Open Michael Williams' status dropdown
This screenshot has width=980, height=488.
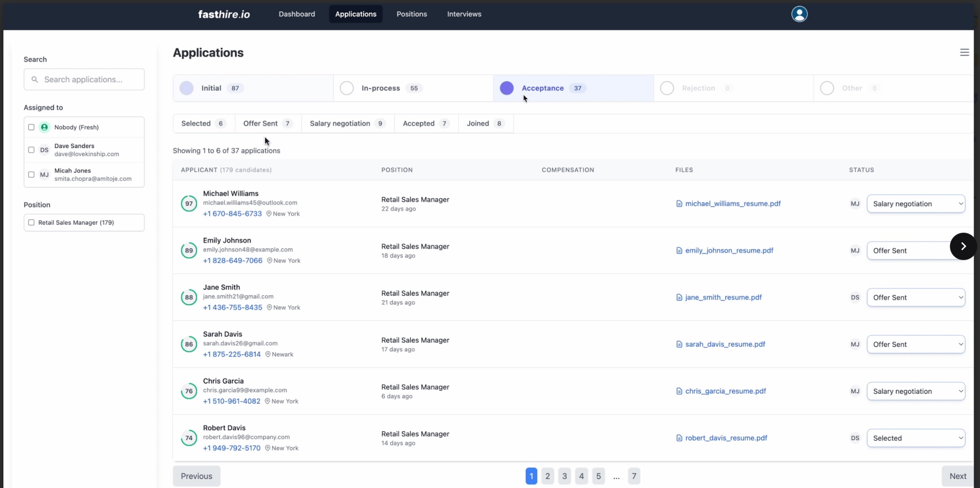(x=915, y=204)
